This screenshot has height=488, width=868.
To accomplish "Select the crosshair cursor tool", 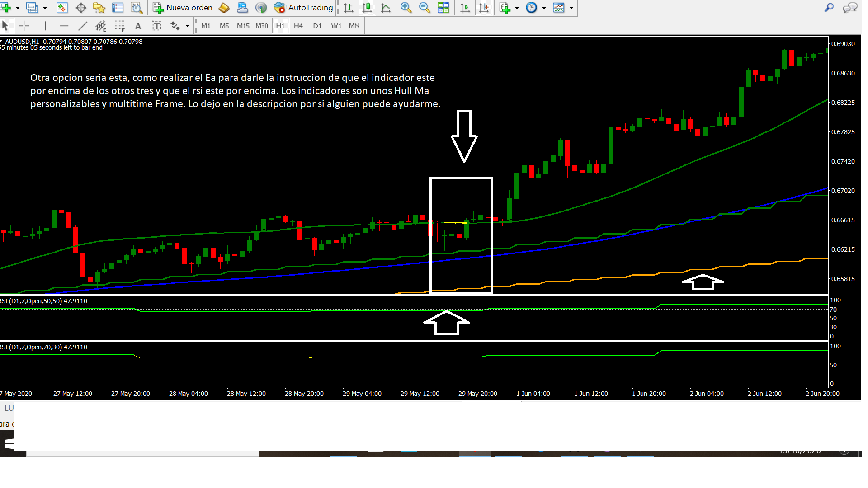I will tap(24, 26).
